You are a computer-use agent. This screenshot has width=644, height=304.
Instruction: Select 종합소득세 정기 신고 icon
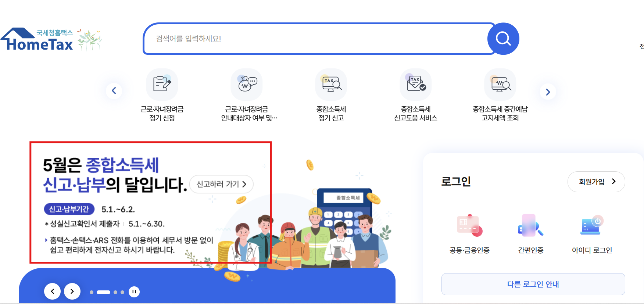coord(331,85)
